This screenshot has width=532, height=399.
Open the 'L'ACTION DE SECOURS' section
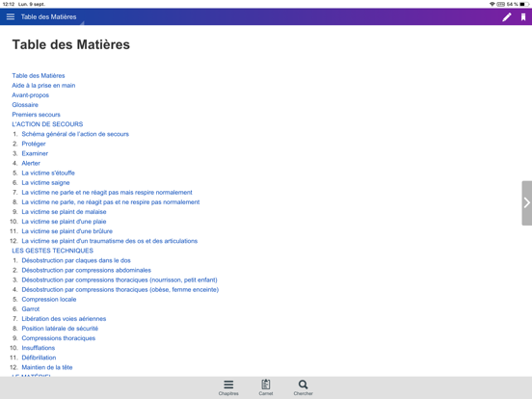[x=47, y=124]
